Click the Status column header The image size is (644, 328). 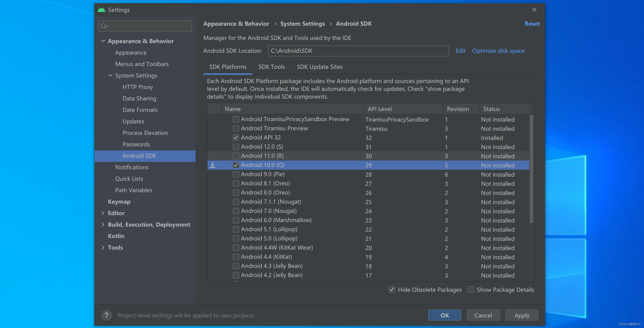pyautogui.click(x=504, y=109)
